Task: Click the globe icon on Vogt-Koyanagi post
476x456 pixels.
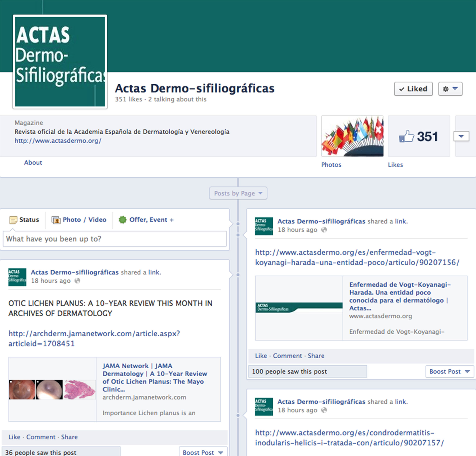Action: [x=324, y=230]
